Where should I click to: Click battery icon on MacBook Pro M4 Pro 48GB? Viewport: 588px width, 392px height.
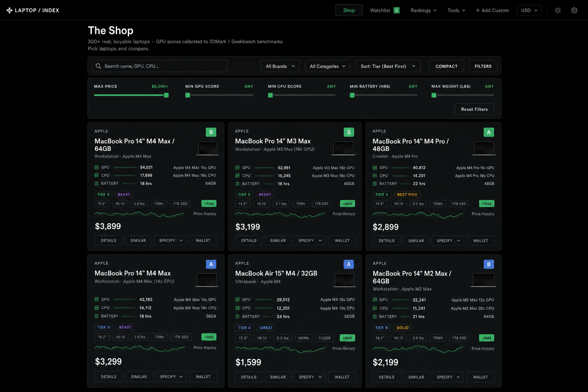click(x=374, y=184)
